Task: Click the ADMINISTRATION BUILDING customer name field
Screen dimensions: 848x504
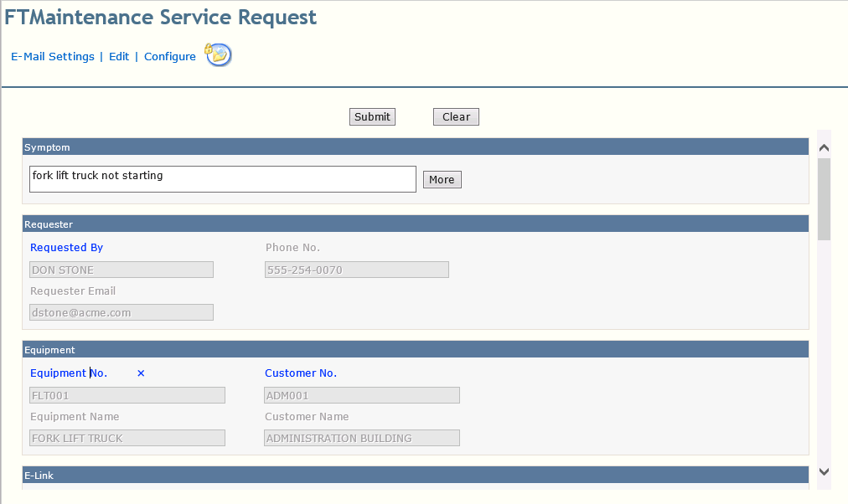Action: click(x=362, y=438)
